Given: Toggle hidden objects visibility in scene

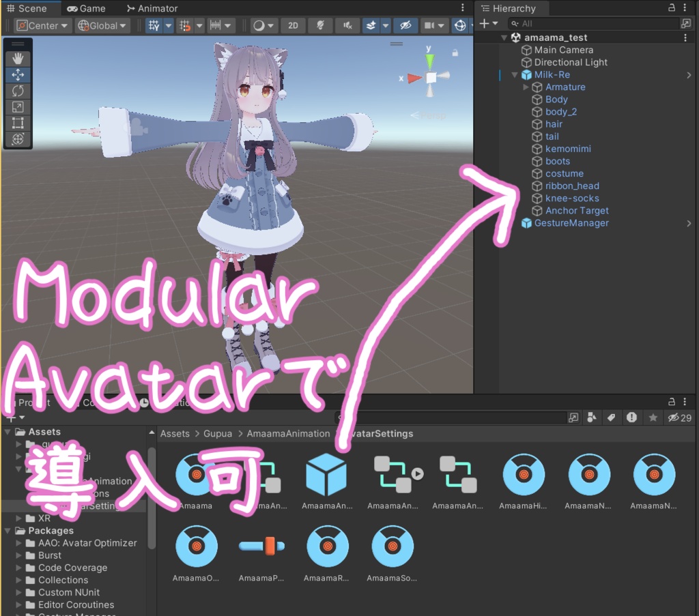Looking at the screenshot, I should pos(405,25).
